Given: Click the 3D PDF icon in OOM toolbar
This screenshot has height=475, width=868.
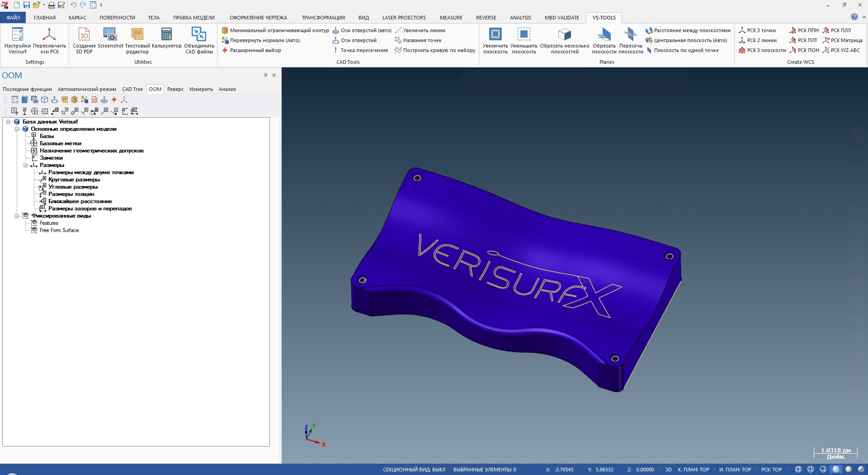Looking at the screenshot, I should point(94,100).
